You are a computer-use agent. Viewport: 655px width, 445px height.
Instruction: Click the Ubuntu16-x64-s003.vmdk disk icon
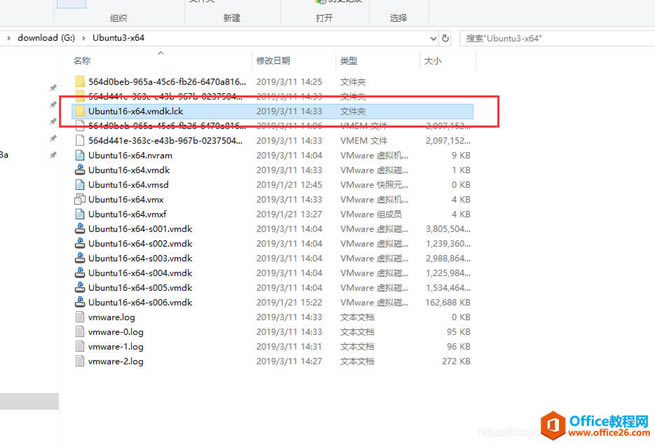(x=80, y=258)
